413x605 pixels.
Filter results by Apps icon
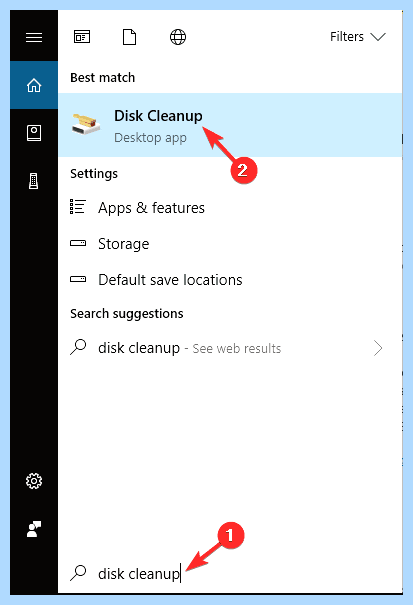coord(82,37)
